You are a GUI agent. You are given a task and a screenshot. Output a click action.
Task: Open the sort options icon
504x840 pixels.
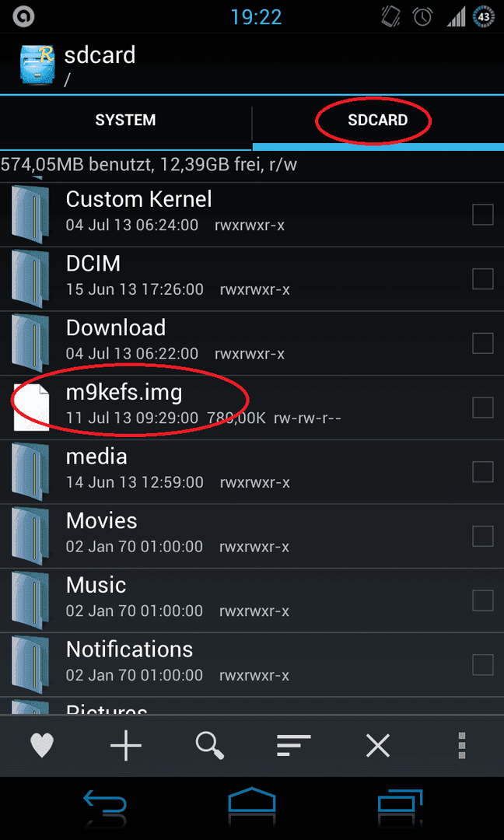point(293,745)
